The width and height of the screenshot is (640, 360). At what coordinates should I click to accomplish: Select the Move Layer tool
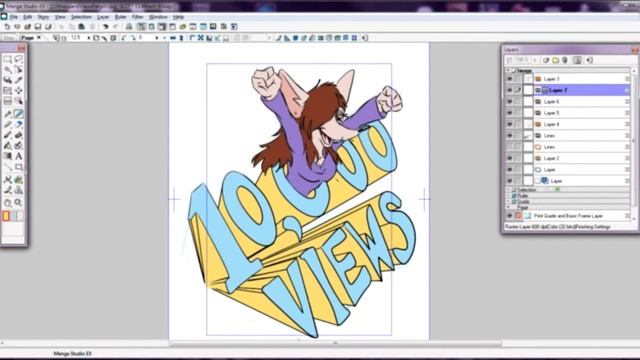click(18, 90)
